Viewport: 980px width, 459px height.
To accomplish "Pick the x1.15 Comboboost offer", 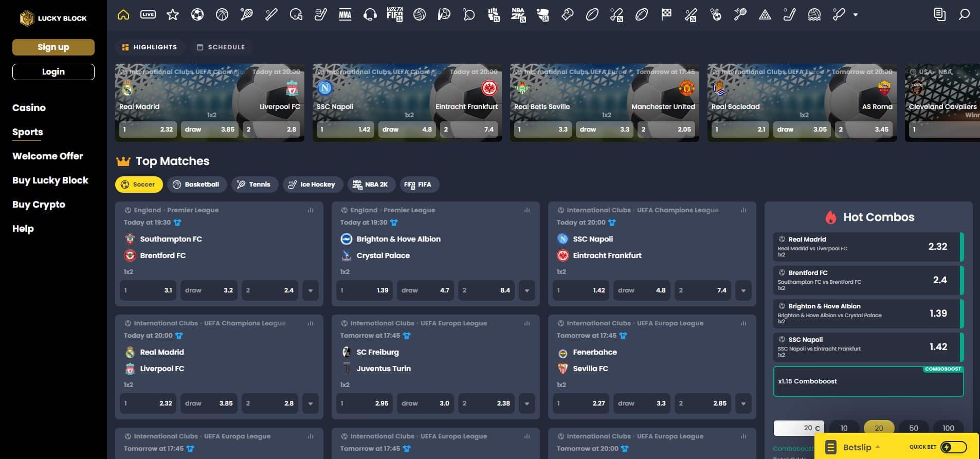I will point(868,381).
